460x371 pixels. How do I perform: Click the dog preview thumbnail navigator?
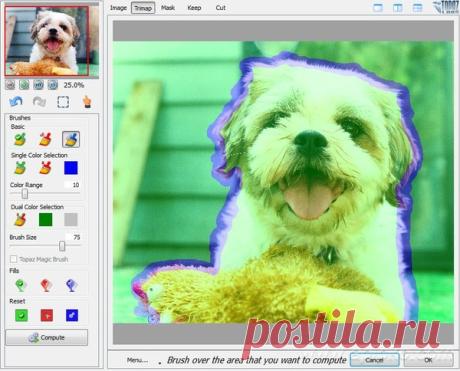(52, 41)
